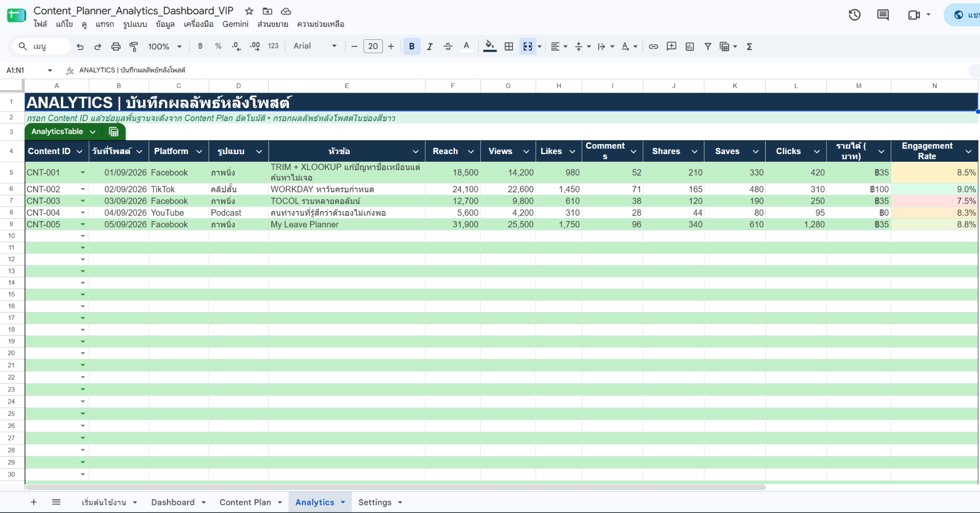
Task: Open the text color picker
Action: 466,46
